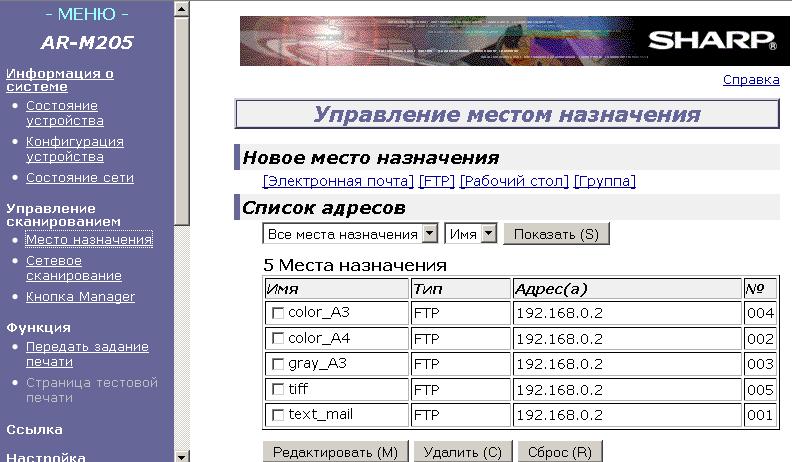Image resolution: width=792 pixels, height=462 pixels.
Task: Click the 'Тип' column header
Action: [461, 289]
